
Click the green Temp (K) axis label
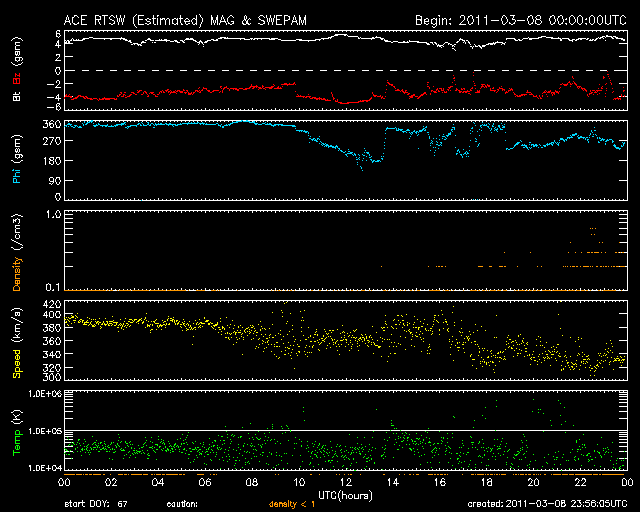(18, 430)
